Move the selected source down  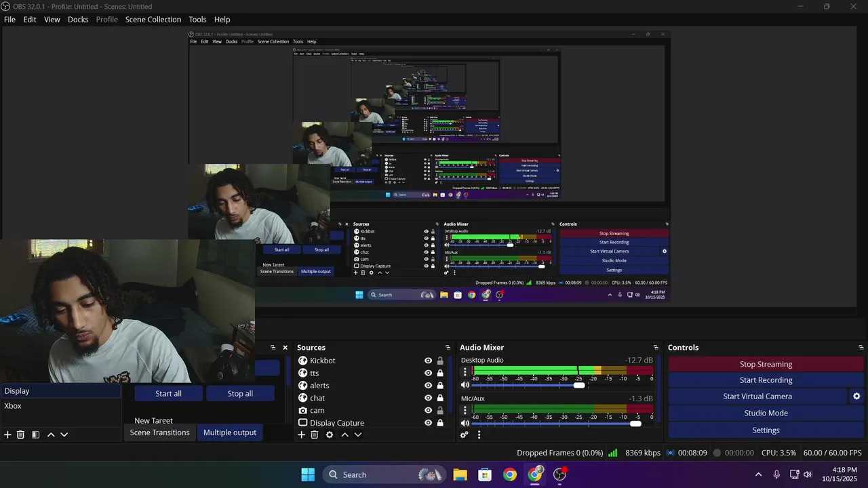(358, 434)
